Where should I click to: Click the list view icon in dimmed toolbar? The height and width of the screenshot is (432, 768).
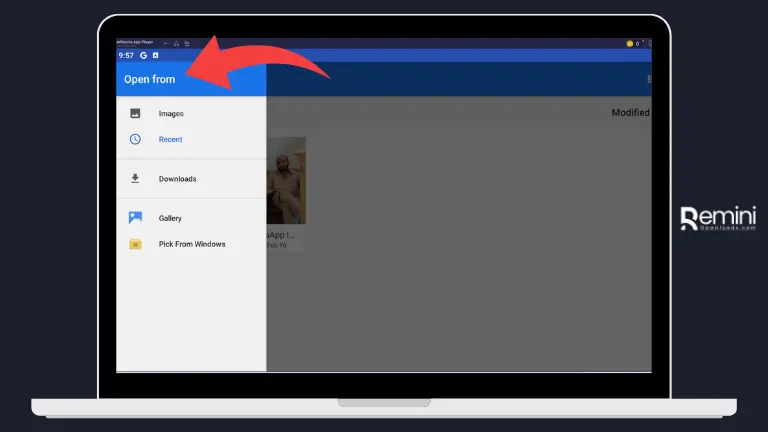[x=649, y=79]
